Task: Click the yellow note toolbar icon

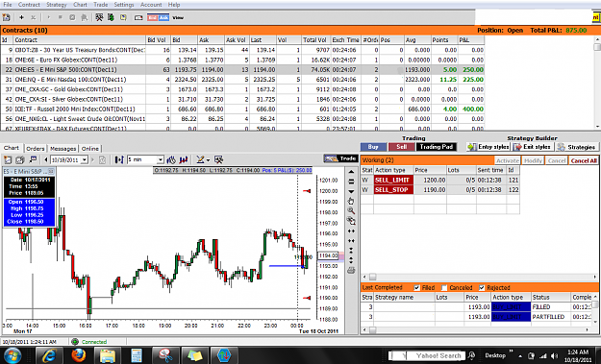Action: (123, 17)
